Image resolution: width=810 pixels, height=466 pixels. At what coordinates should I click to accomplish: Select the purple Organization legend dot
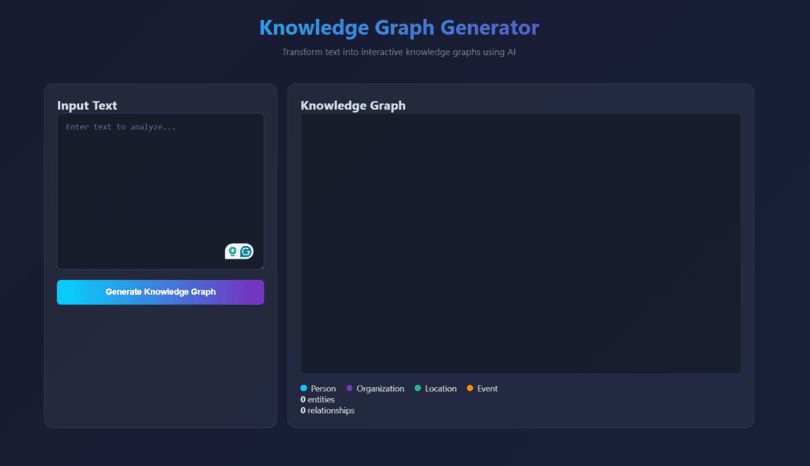(349, 388)
